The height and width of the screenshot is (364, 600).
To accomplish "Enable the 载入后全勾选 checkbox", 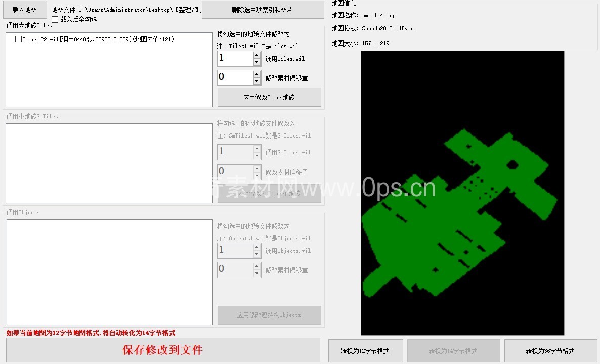I will pos(55,20).
